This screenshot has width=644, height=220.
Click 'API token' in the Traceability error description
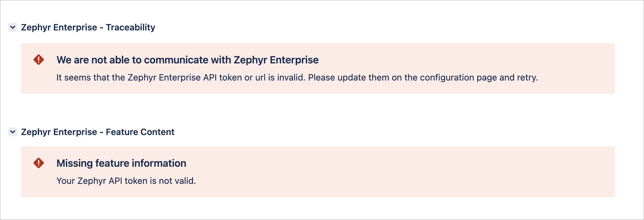click(222, 78)
